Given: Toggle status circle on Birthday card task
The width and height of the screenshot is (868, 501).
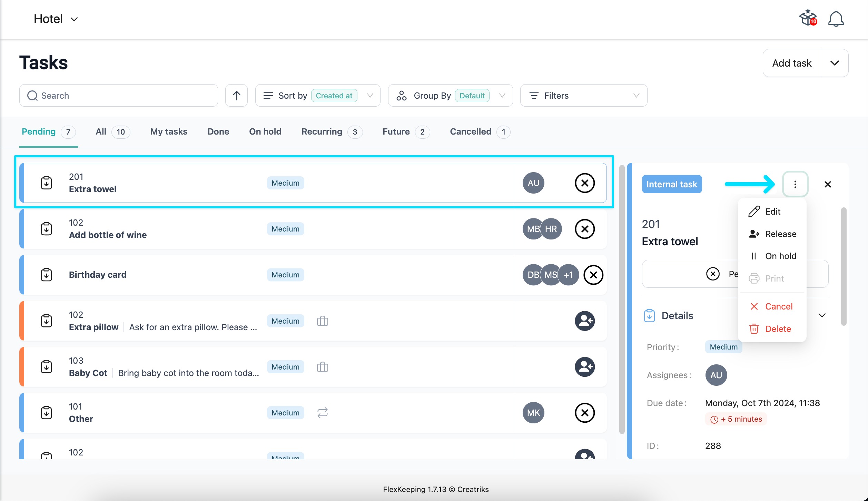Looking at the screenshot, I should (x=593, y=275).
